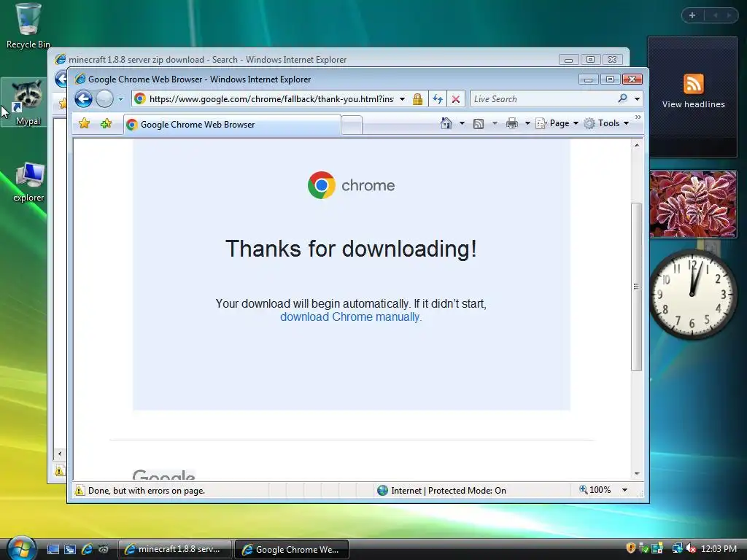Image resolution: width=747 pixels, height=560 pixels.
Task: Switch to the minecraft 1.8.8 taskbar button
Action: [x=175, y=549]
